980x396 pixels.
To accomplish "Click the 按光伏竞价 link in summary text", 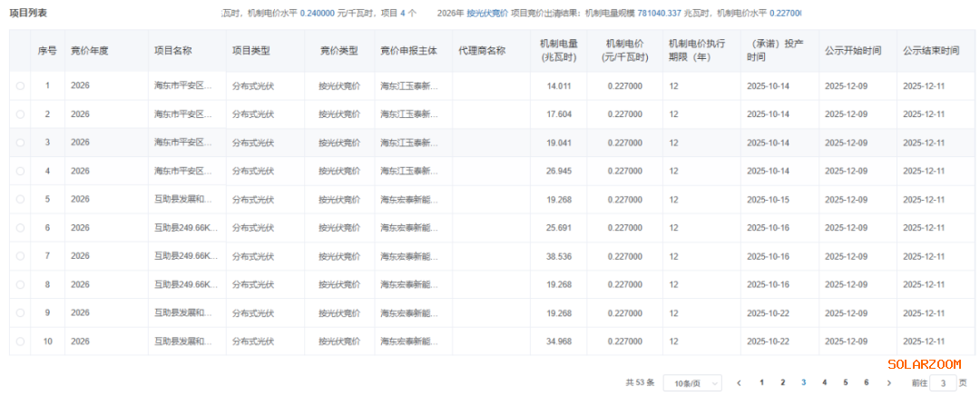I will pyautogui.click(x=486, y=14).
